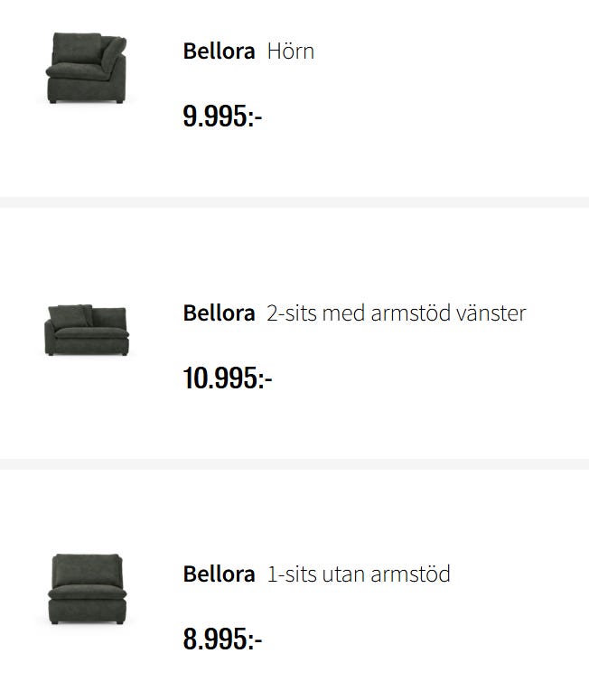The height and width of the screenshot is (700, 589).
Task: Click the 9.995:- price
Action: click(x=222, y=117)
